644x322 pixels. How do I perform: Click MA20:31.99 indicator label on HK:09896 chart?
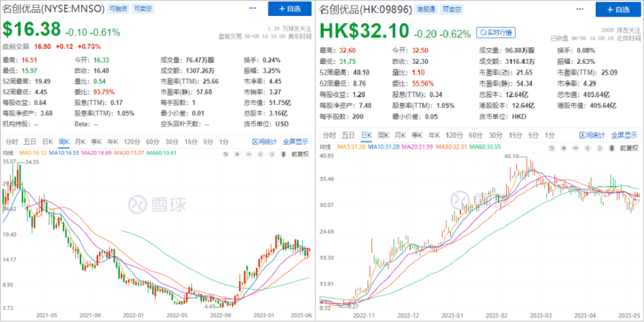click(x=417, y=147)
